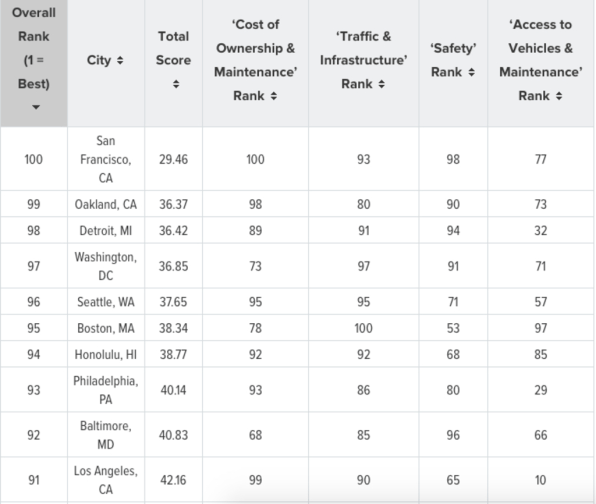
Task: Select Boston, MA traffic rank 100
Action: pos(363,328)
